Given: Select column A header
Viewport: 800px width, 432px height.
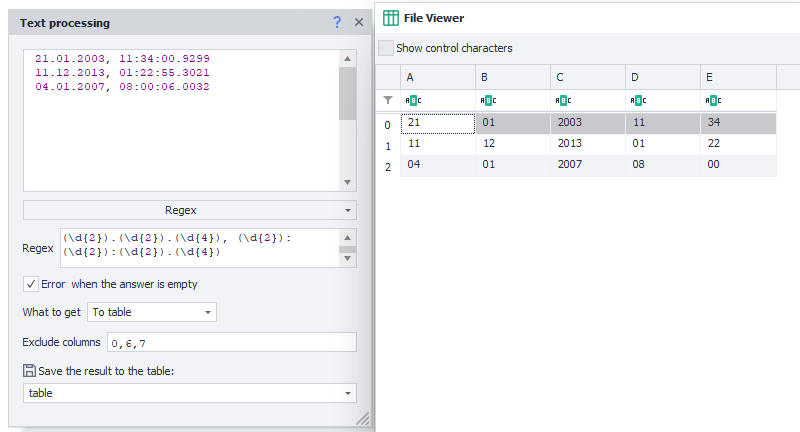Looking at the screenshot, I should [437, 77].
